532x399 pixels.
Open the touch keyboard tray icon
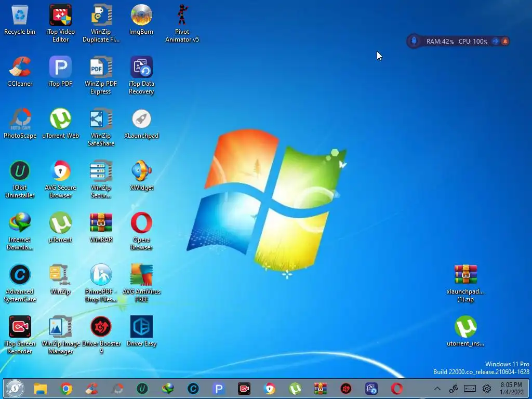pyautogui.click(x=470, y=389)
